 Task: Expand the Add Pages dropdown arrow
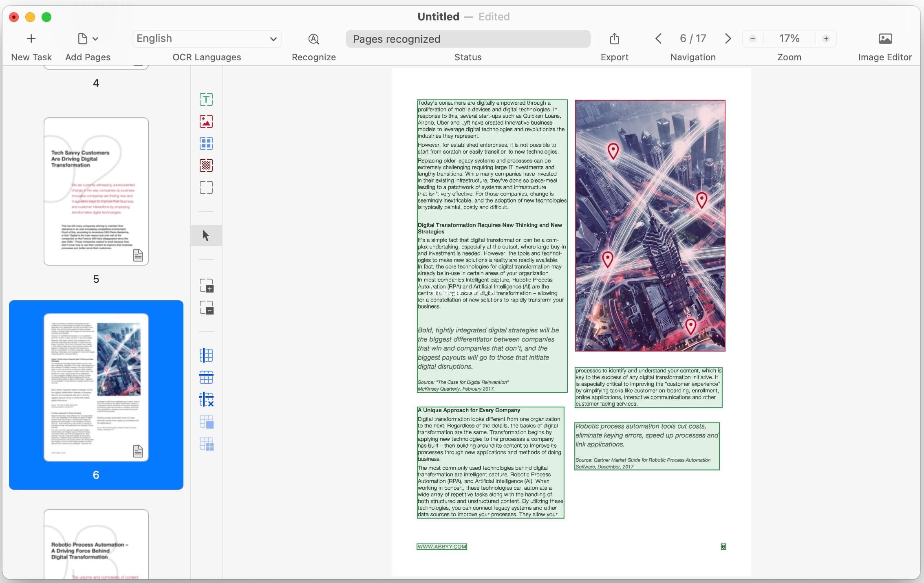pos(95,39)
